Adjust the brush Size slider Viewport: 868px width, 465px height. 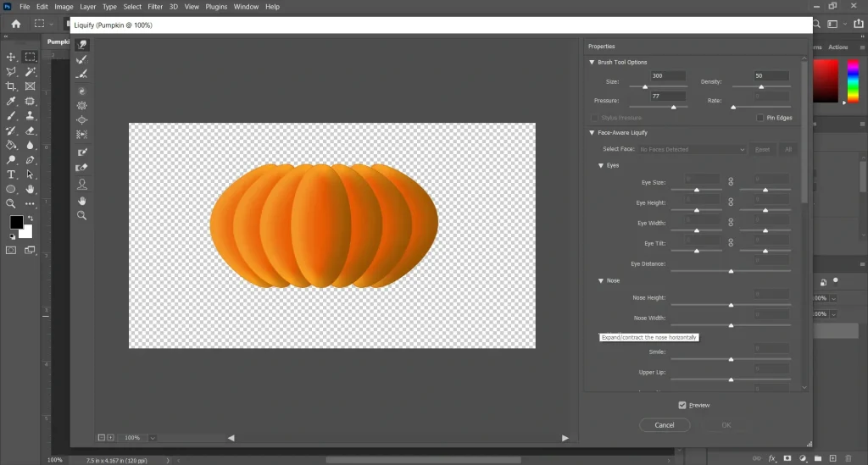pyautogui.click(x=645, y=86)
